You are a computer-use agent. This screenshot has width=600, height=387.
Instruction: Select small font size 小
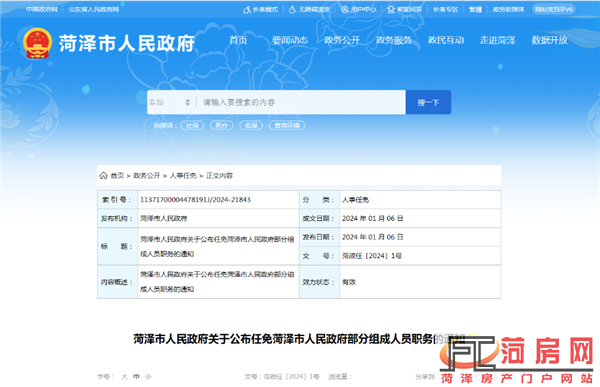(x=148, y=377)
